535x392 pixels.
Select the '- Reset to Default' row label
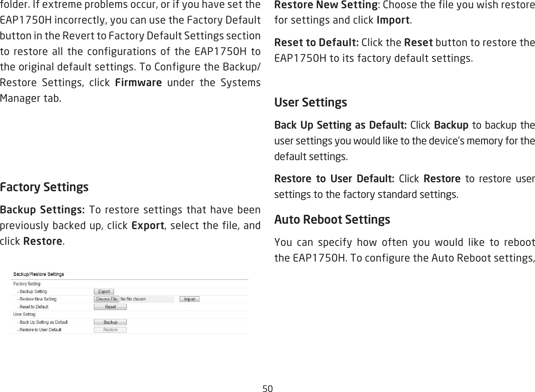click(x=33, y=307)
